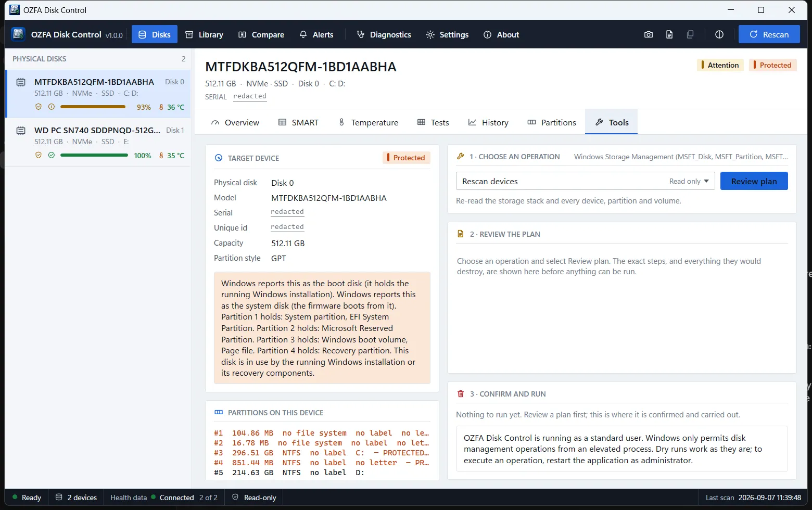Click the redacted Serial value in Target Device
This screenshot has width=812, height=510.
pyautogui.click(x=287, y=212)
